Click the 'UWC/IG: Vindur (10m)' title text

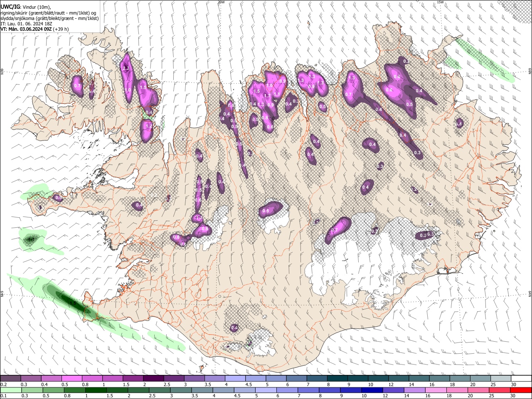pyautogui.click(x=26, y=6)
